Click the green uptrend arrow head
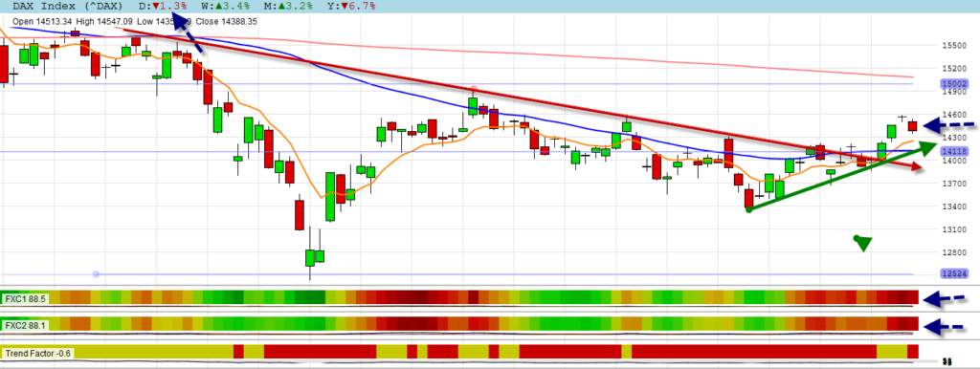This screenshot has height=369, width=980. click(927, 147)
